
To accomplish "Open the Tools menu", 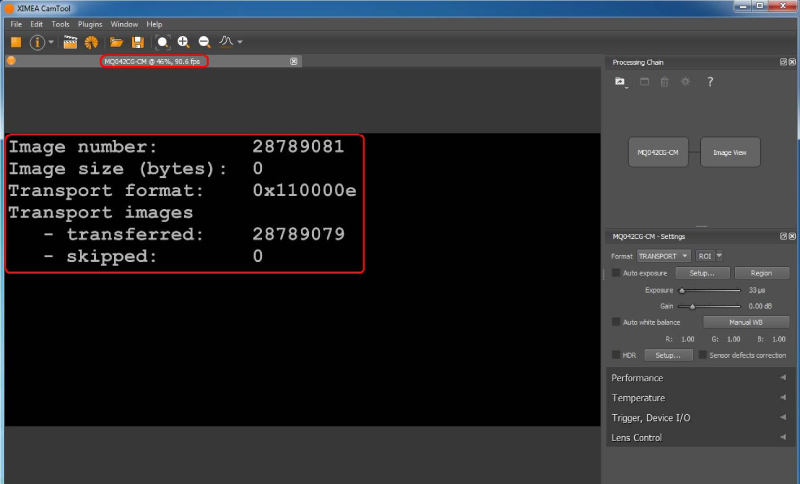I will click(61, 23).
